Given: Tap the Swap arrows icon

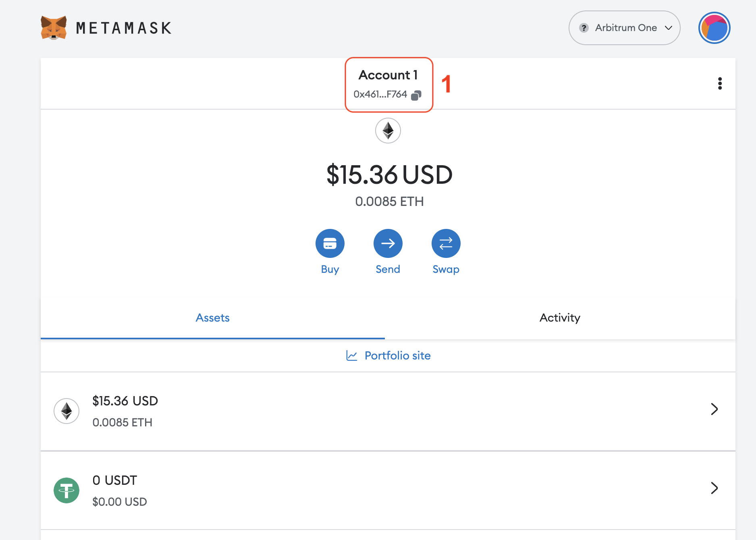Looking at the screenshot, I should click(x=446, y=243).
